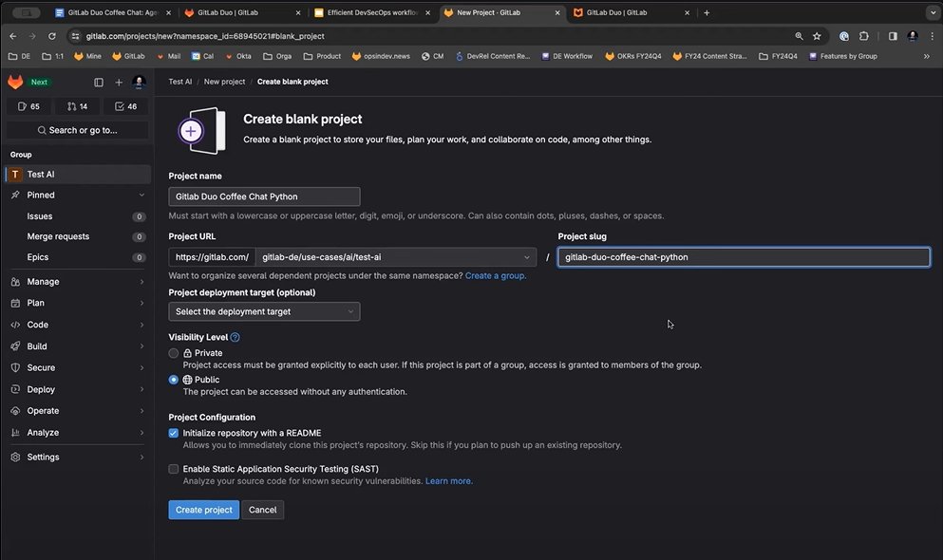Expand the Secure sidebar menu
This screenshot has height=560, width=943.
pyautogui.click(x=78, y=367)
